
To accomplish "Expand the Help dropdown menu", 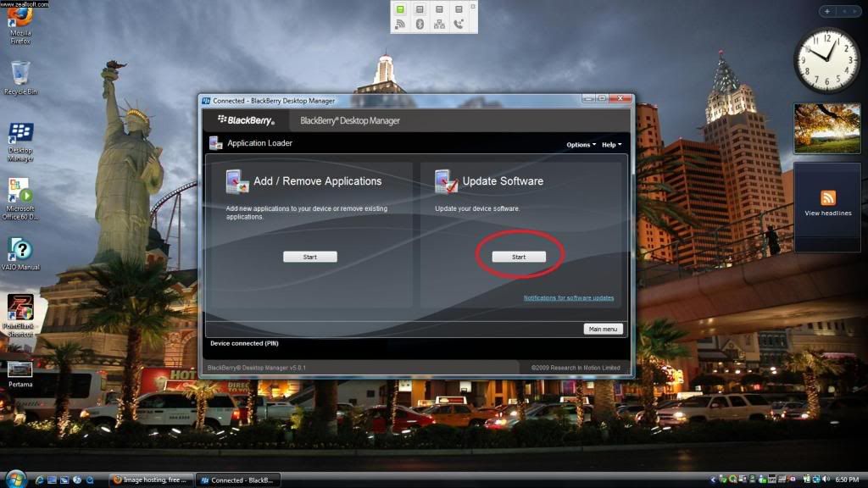I will (611, 144).
